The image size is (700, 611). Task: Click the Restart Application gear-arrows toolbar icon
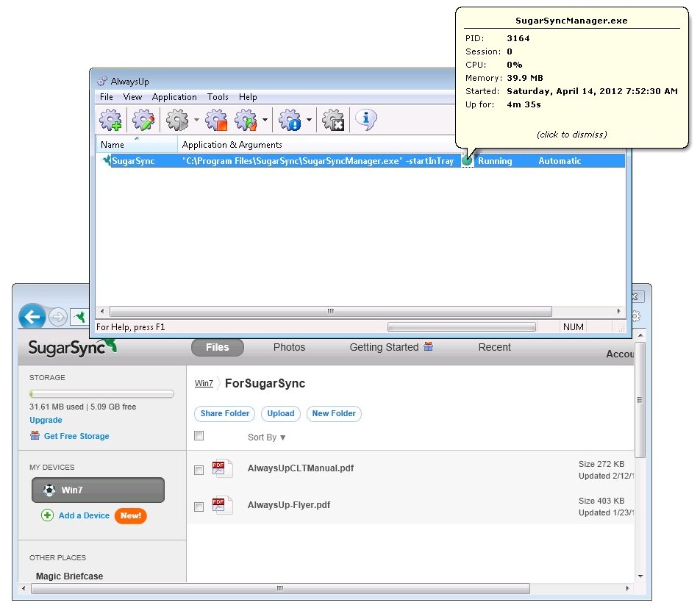click(246, 120)
